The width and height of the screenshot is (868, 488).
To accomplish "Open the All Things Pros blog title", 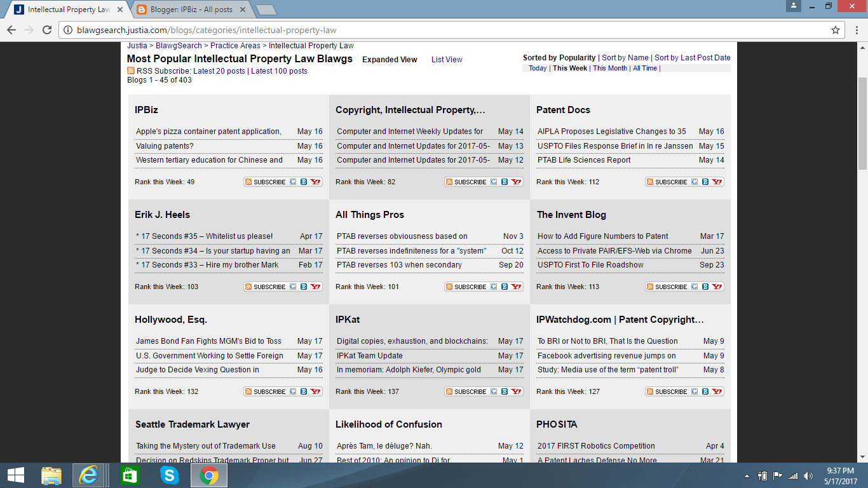I will tap(370, 215).
